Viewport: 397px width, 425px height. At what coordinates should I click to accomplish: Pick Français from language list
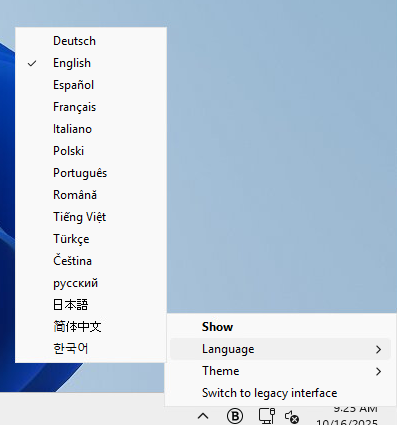91,107
